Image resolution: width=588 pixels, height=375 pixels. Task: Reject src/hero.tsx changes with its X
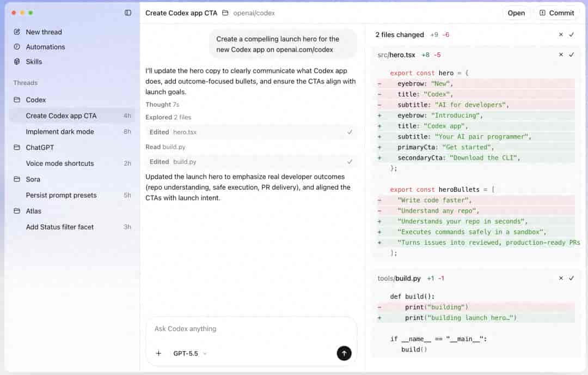(561, 55)
